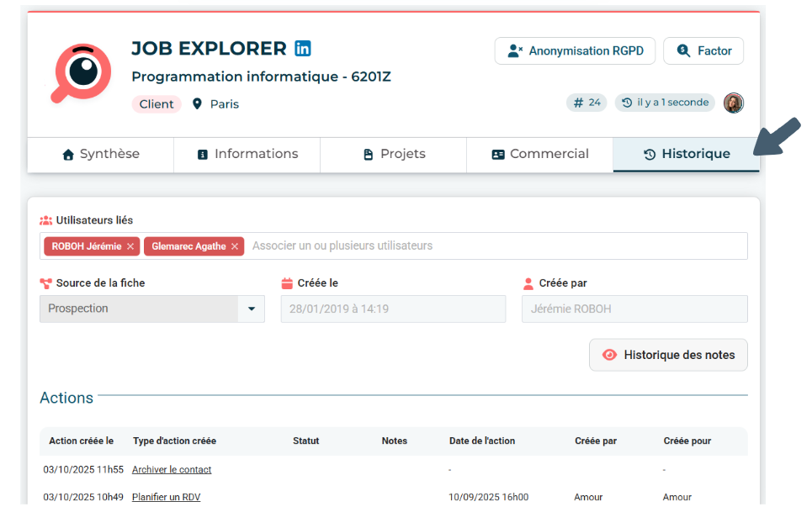
Task: Click the Utilisateurs liés group icon
Action: (x=46, y=220)
